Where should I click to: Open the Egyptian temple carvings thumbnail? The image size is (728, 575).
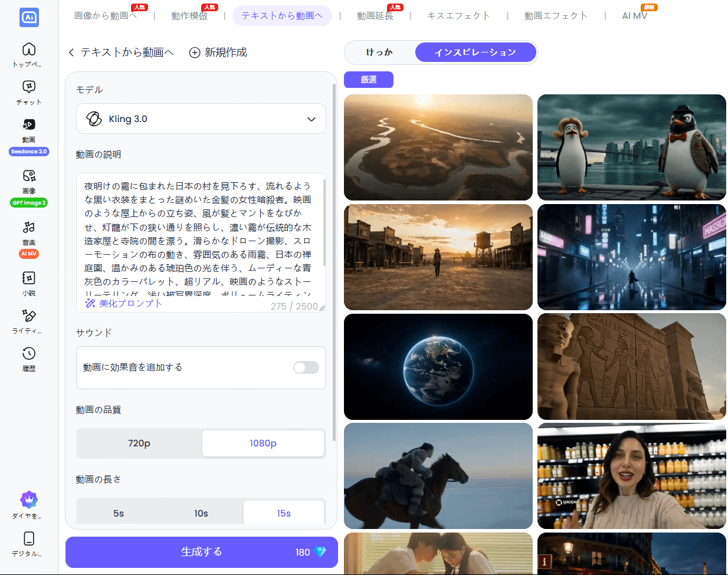pos(632,367)
